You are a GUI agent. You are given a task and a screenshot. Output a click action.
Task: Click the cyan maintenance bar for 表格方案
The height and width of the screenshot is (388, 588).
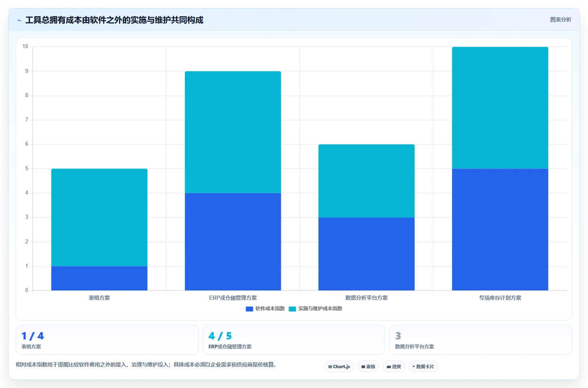click(99, 217)
